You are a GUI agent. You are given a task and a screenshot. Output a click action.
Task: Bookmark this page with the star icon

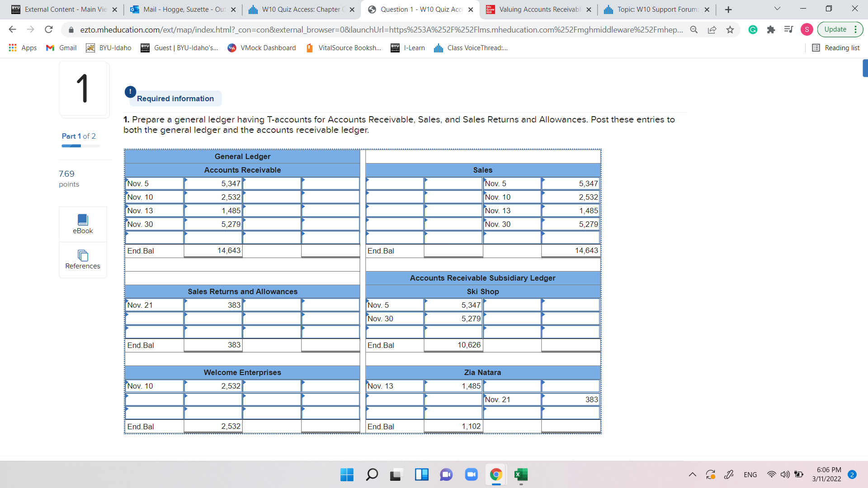point(730,29)
